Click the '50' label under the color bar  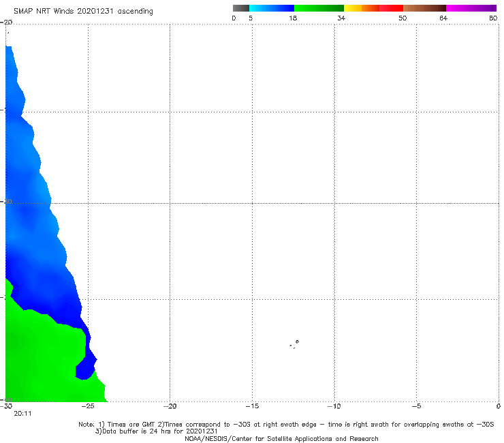403,18
